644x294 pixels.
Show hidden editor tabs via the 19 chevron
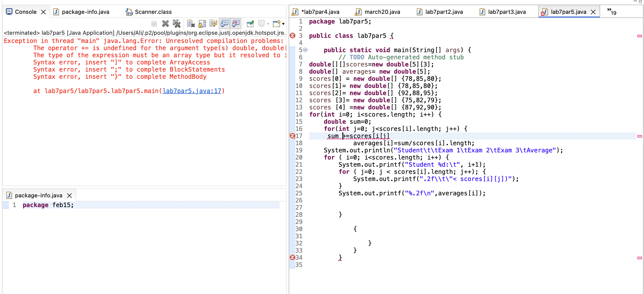coord(611,11)
